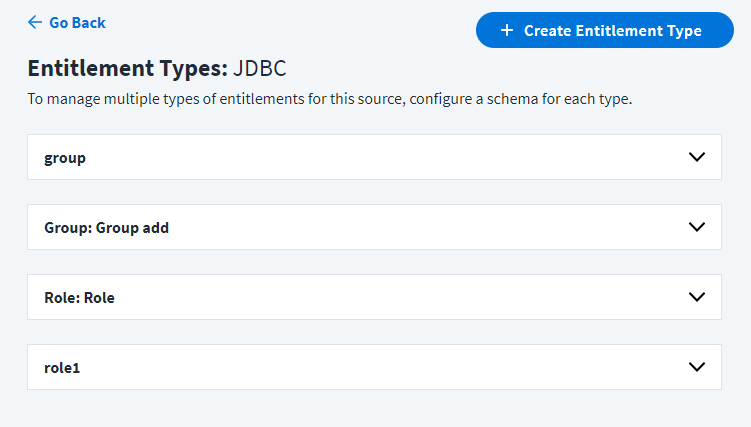
Task: Go back using the Go Back link
Action: 67,22
